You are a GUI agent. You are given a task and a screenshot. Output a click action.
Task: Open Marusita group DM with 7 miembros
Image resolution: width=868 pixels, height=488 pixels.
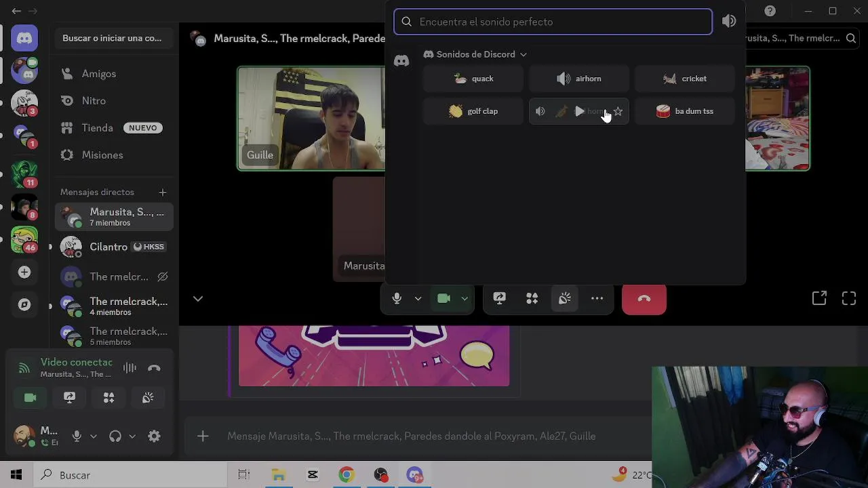[x=114, y=217]
